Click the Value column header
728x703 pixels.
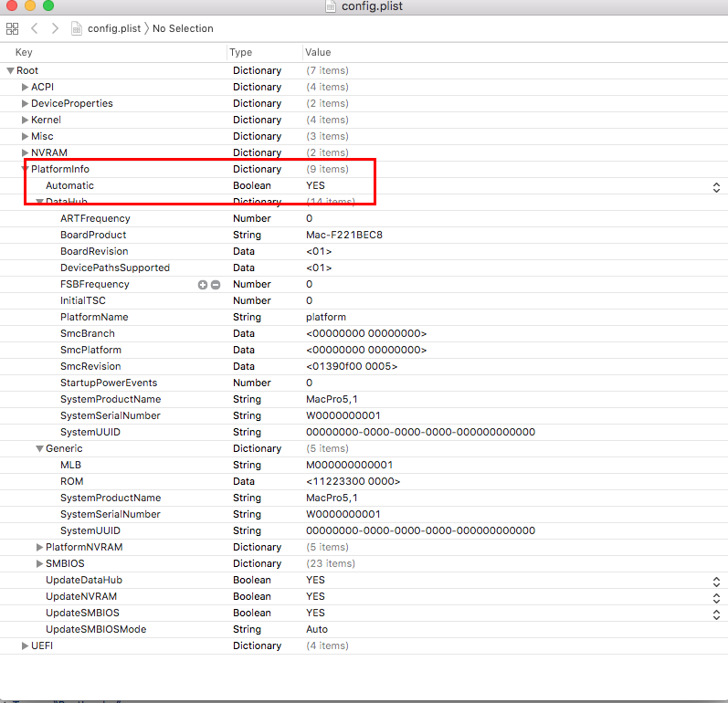click(x=318, y=52)
